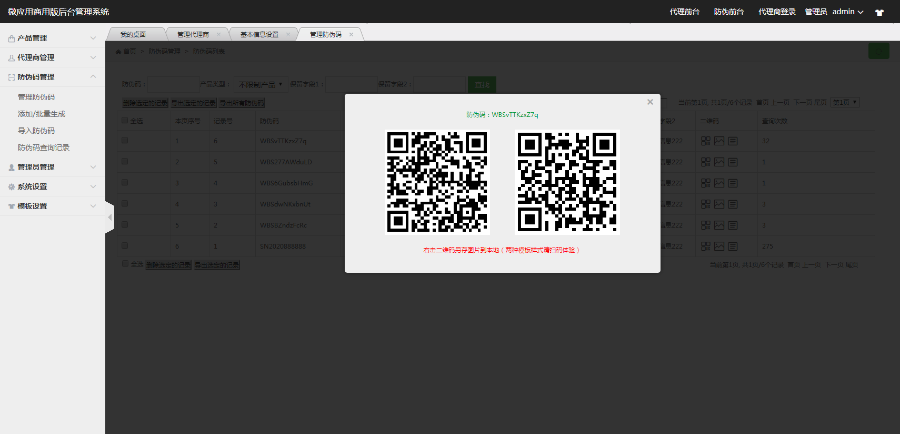Click the image icon in row 4
Screen dimensions: 900x434
point(719,204)
